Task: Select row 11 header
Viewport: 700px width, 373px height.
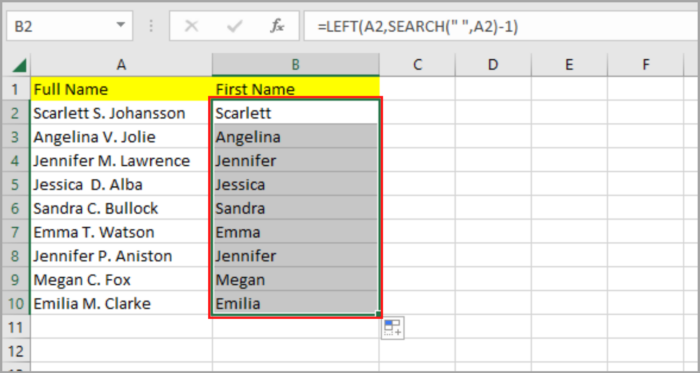Action: tap(15, 327)
